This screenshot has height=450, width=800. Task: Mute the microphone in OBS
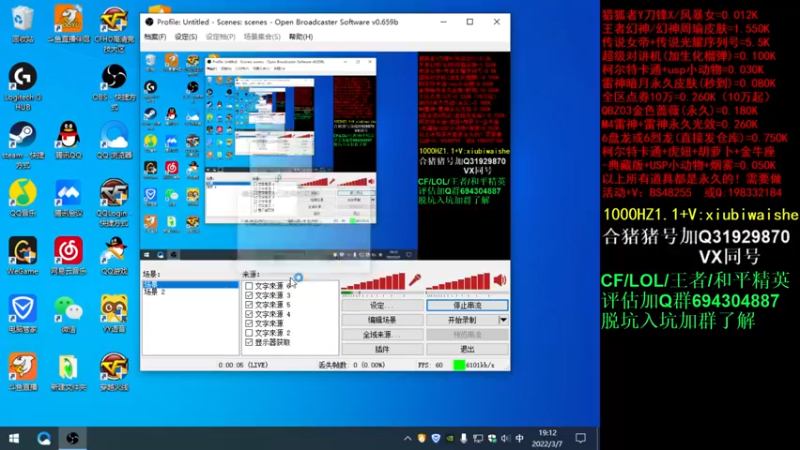coord(415,280)
